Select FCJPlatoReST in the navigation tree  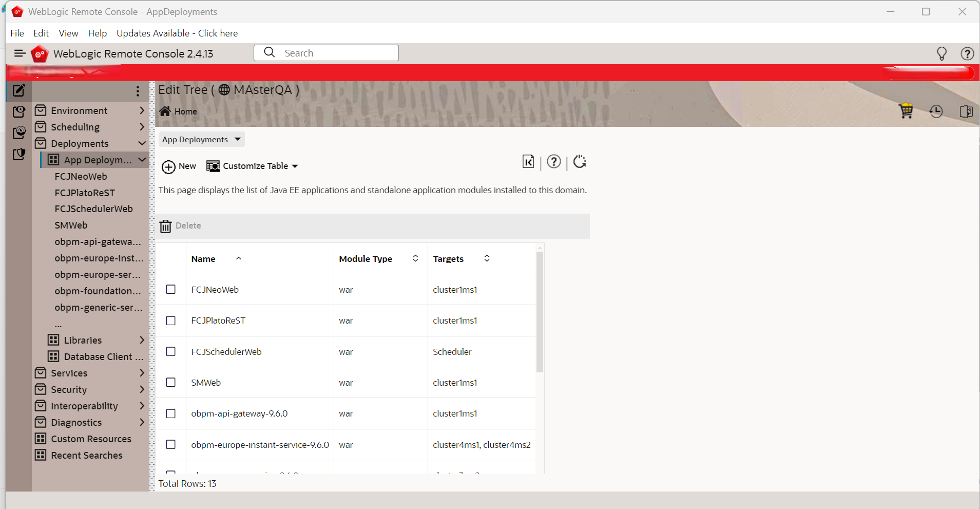[x=85, y=193]
